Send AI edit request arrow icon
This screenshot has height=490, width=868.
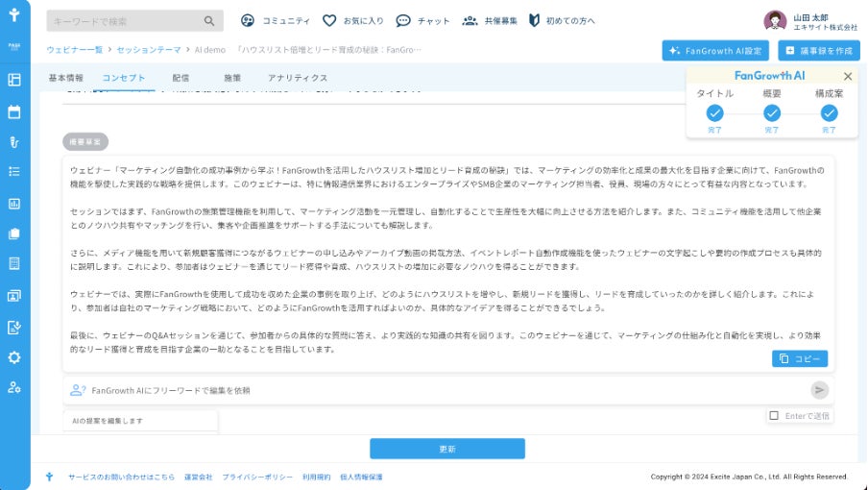pyautogui.click(x=819, y=390)
